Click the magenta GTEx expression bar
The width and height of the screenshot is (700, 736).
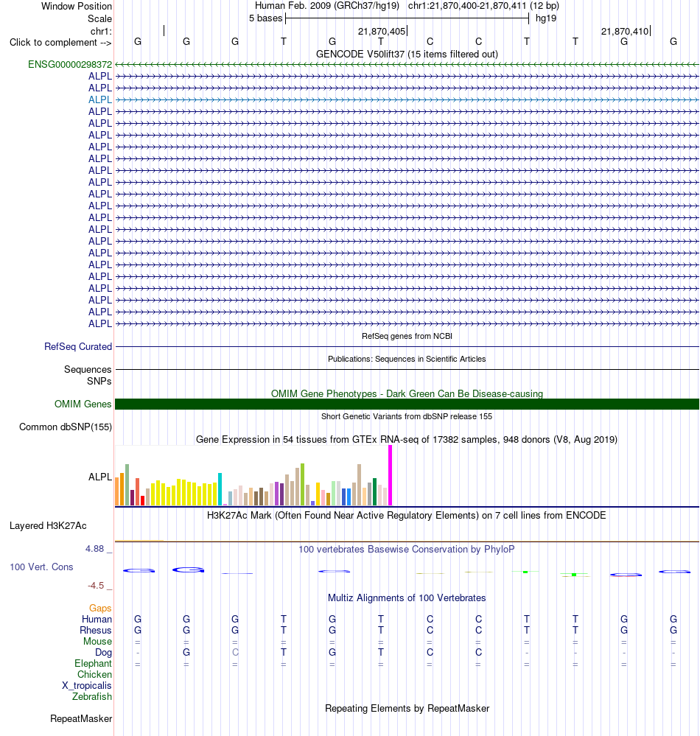click(x=390, y=475)
